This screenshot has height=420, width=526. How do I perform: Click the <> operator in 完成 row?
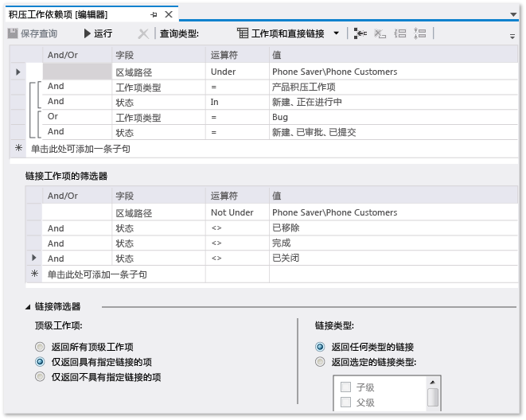click(237, 243)
